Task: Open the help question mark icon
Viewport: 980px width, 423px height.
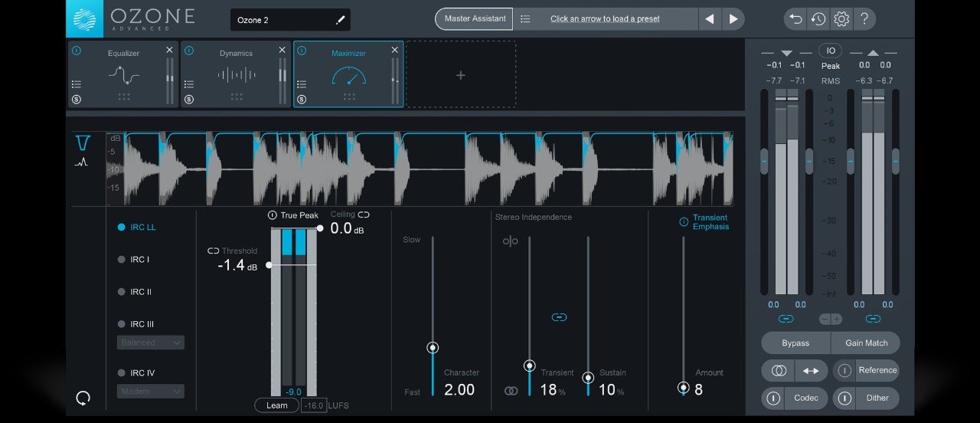Action: pos(864,19)
